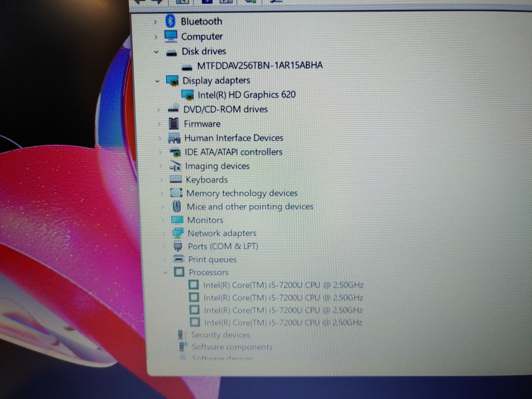Select the Monitors label
532x399 pixels.
click(x=205, y=220)
